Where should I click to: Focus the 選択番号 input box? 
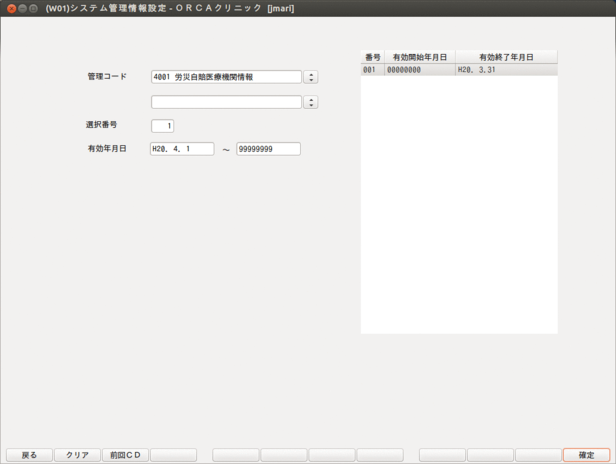coord(162,125)
